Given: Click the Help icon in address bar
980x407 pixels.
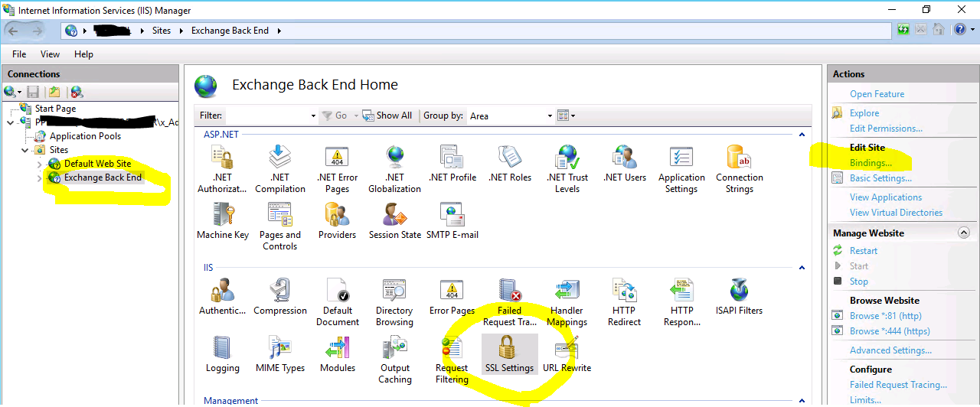Looking at the screenshot, I should [962, 31].
